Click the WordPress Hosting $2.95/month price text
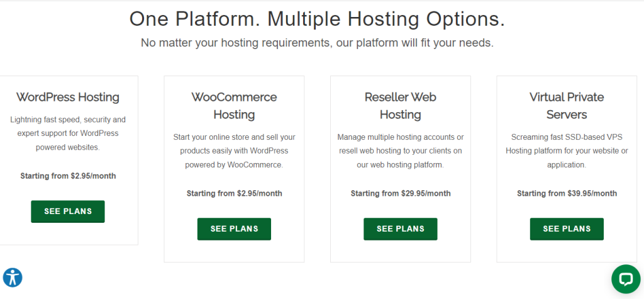Image resolution: width=644 pixels, height=299 pixels. [x=68, y=176]
